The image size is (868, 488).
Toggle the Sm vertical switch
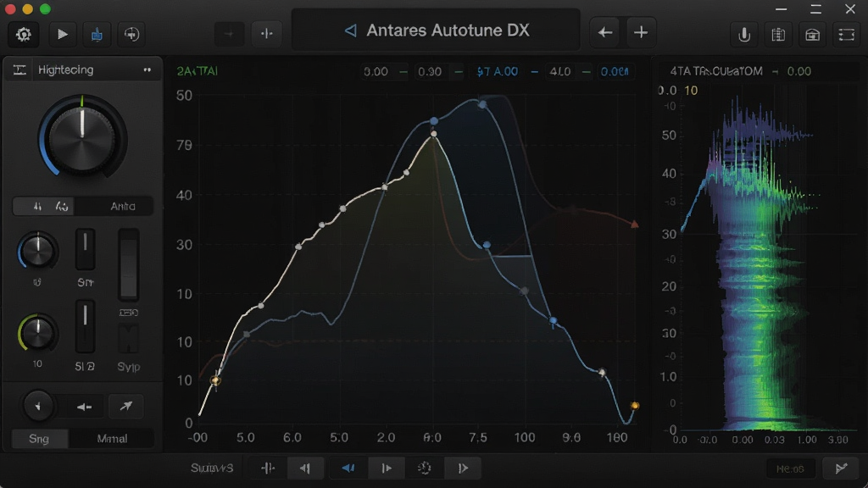point(86,249)
